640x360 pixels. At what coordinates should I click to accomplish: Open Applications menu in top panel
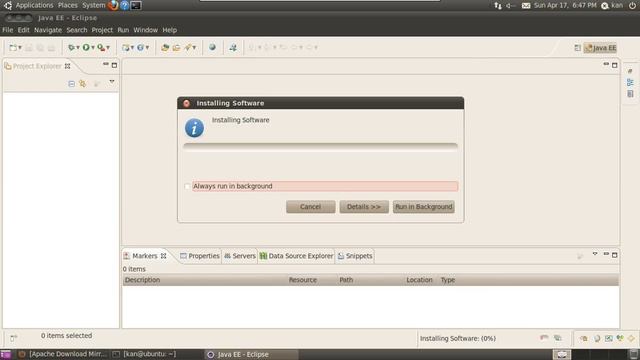(x=34, y=5)
